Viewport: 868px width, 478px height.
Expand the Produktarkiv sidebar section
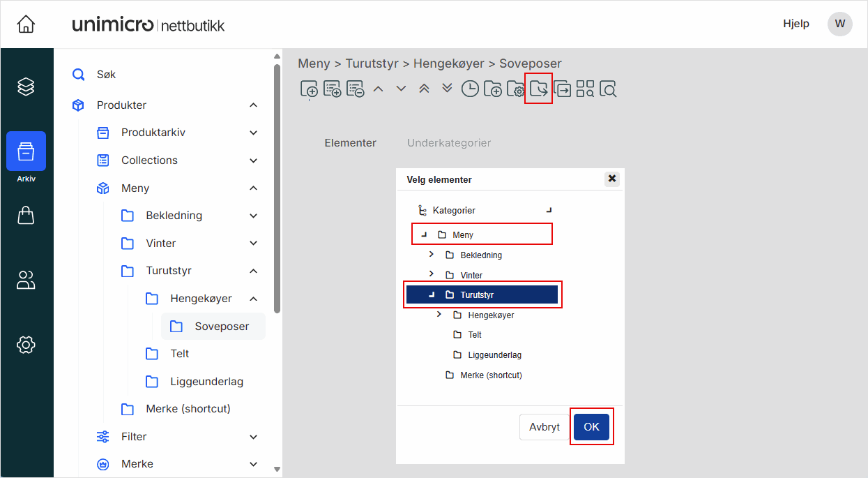click(253, 133)
